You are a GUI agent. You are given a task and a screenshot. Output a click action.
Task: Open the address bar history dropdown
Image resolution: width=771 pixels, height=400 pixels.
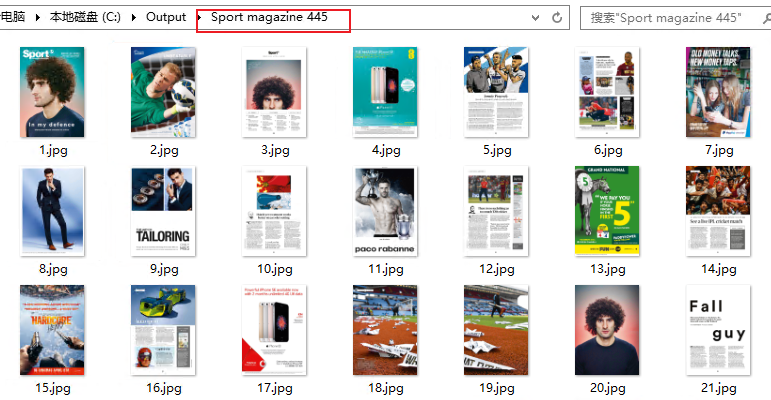tap(535, 18)
